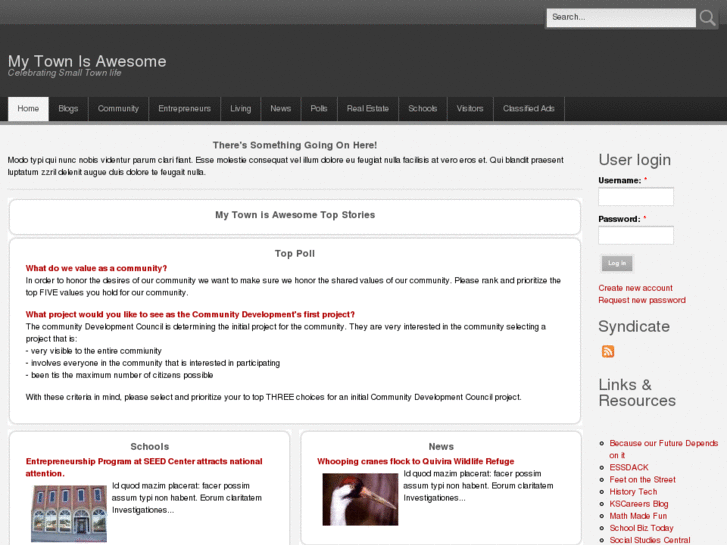Image resolution: width=727 pixels, height=545 pixels.
Task: Open the Real Estate menu item
Action: (368, 109)
